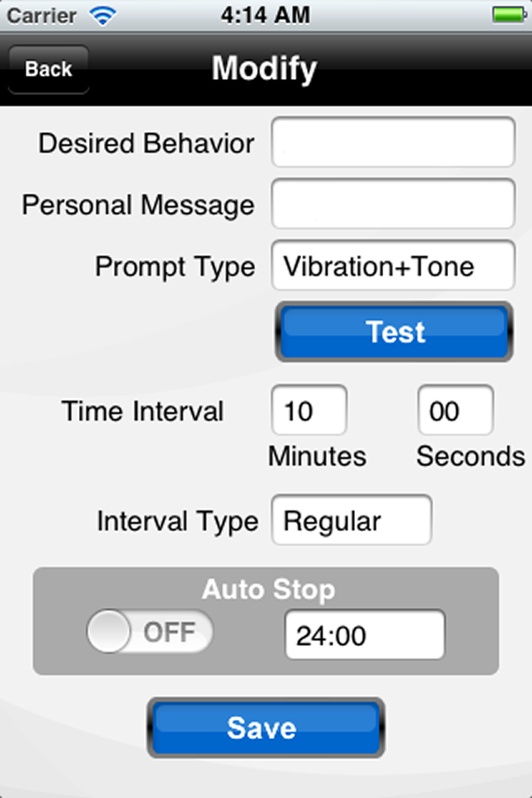Open the Interval Type Regular selector
This screenshot has height=798, width=532.
[x=352, y=521]
